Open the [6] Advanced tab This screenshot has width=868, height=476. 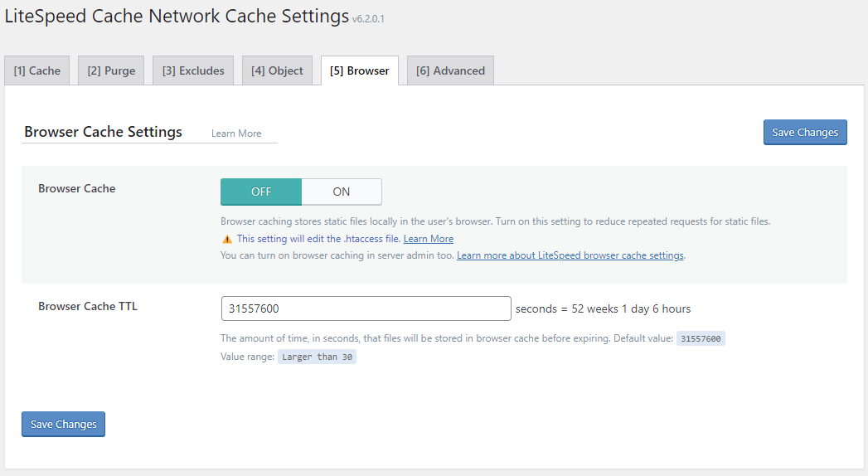(451, 70)
